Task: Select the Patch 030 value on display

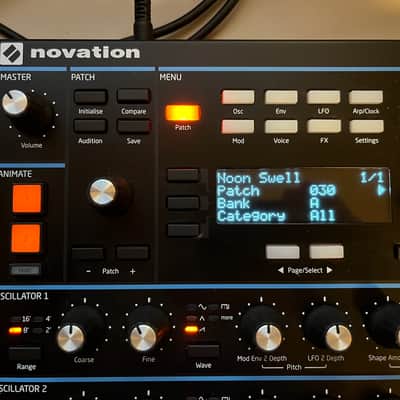Action: [322, 190]
